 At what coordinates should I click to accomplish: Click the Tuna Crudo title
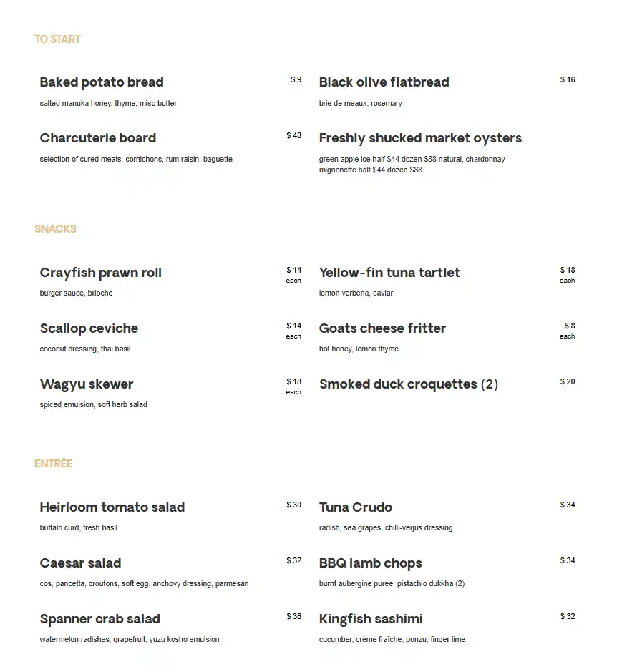tap(356, 507)
